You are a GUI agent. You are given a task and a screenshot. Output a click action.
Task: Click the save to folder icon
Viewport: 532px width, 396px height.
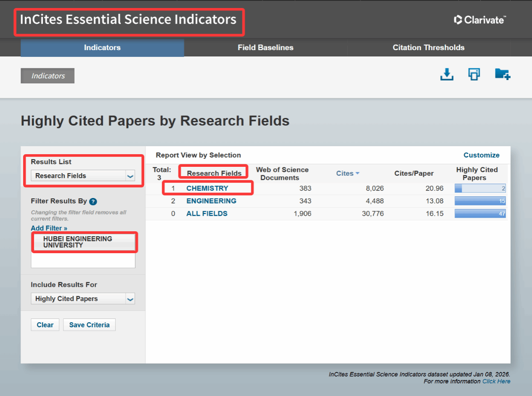[502, 75]
